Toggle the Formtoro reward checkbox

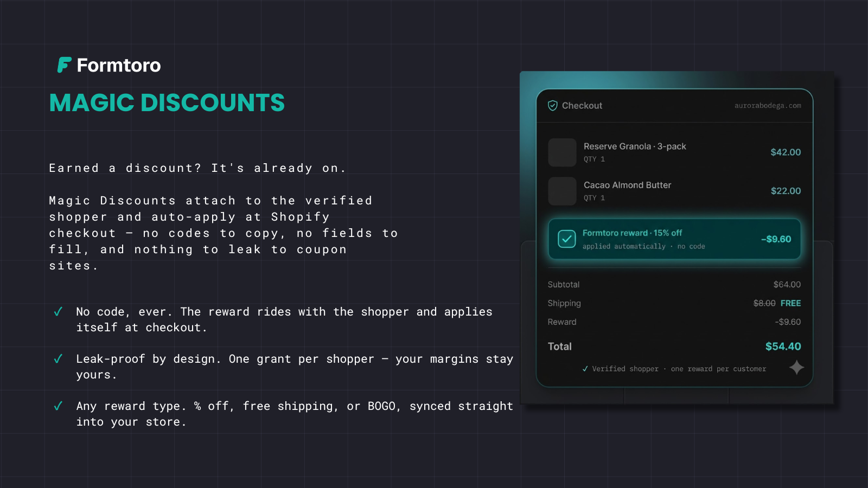pyautogui.click(x=566, y=239)
